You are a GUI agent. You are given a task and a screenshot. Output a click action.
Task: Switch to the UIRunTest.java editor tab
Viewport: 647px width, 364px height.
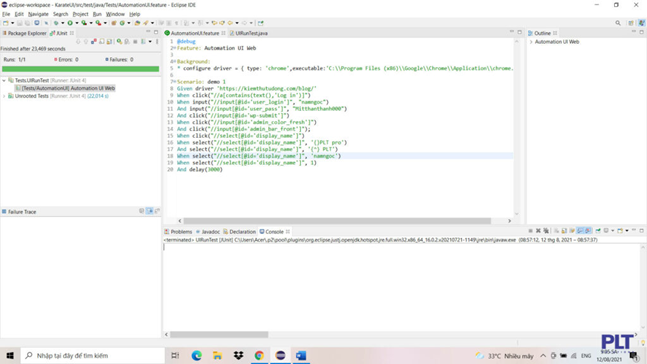coord(248,33)
